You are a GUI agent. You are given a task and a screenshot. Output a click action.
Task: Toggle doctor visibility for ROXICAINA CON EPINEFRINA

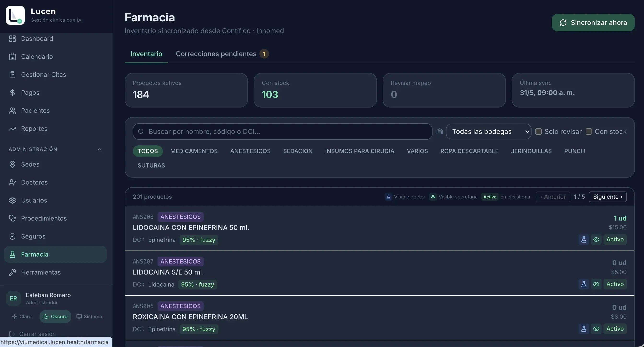point(584,329)
